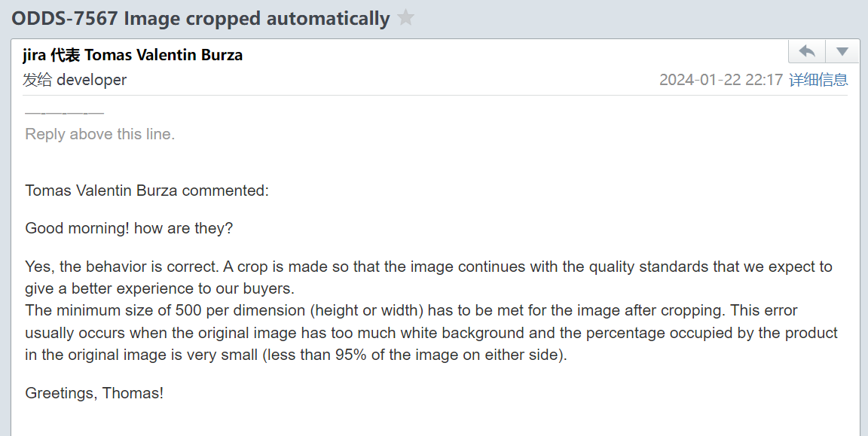
Task: Click sender name Tomas Valentin Burza in header
Action: pos(164,55)
